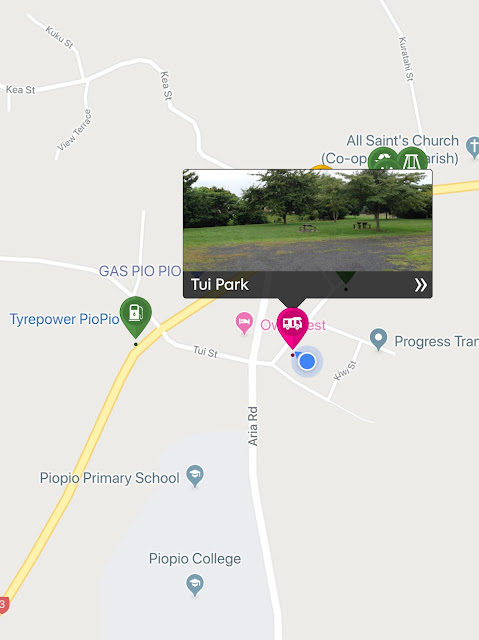Select the Tyrepower PioPio label
The image size is (479, 640).
click(x=64, y=319)
